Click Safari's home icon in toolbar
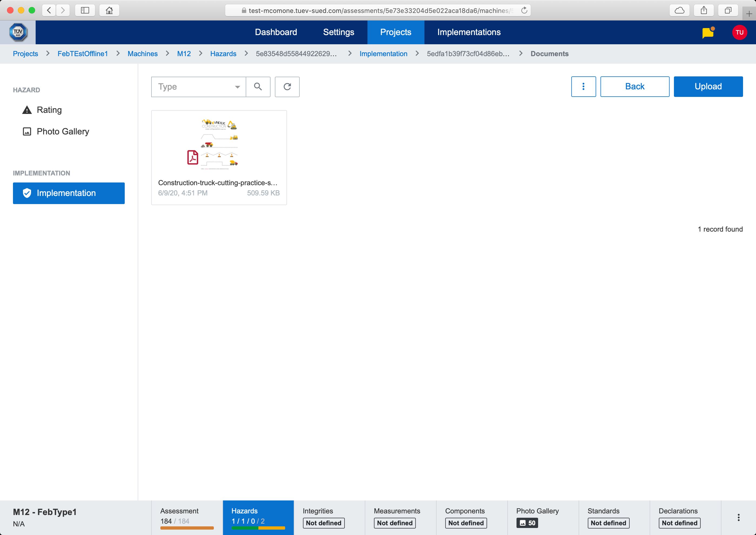Image resolution: width=756 pixels, height=535 pixels. tap(109, 11)
